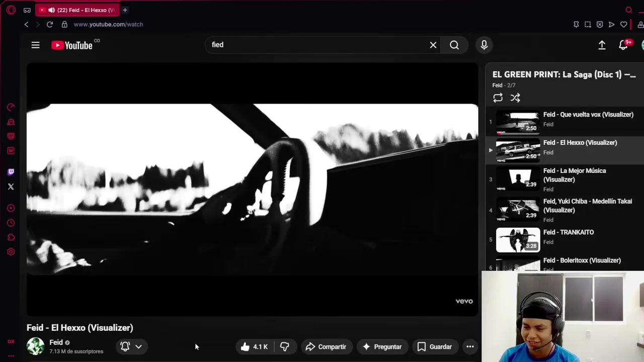Click the video player to pause
This screenshot has height=362, width=644.
[252, 190]
